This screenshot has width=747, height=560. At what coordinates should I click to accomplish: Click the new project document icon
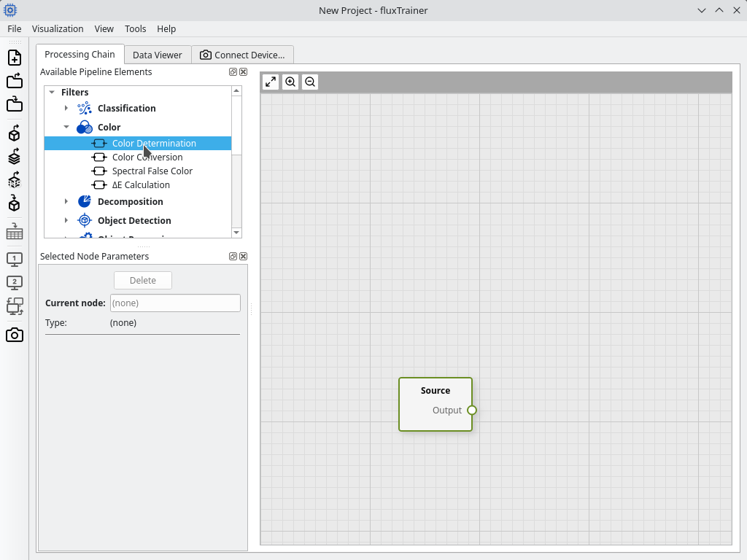pyautogui.click(x=15, y=58)
